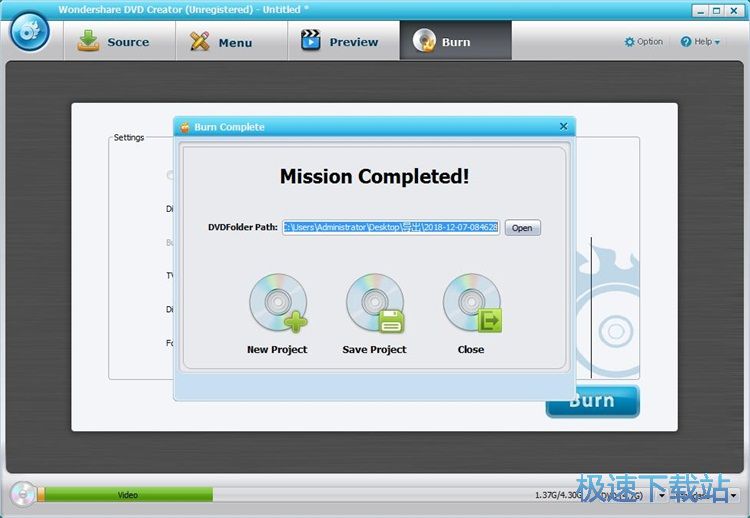The width and height of the screenshot is (750, 518).
Task: Click the Source download arrow icon
Action: [88, 41]
